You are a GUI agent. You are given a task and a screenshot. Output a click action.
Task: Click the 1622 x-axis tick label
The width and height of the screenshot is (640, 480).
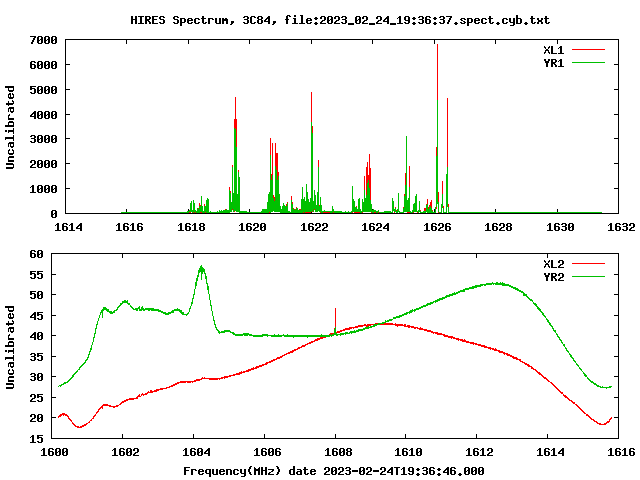tap(314, 227)
